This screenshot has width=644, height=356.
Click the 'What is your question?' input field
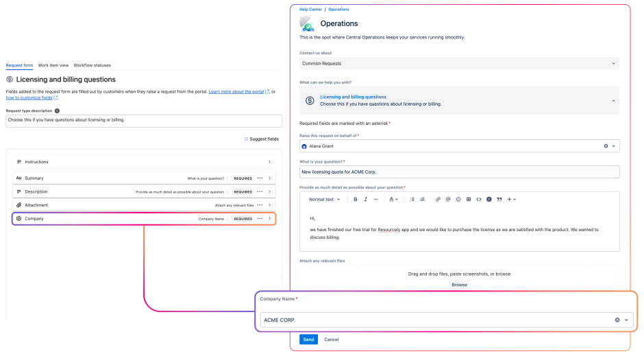coord(459,171)
